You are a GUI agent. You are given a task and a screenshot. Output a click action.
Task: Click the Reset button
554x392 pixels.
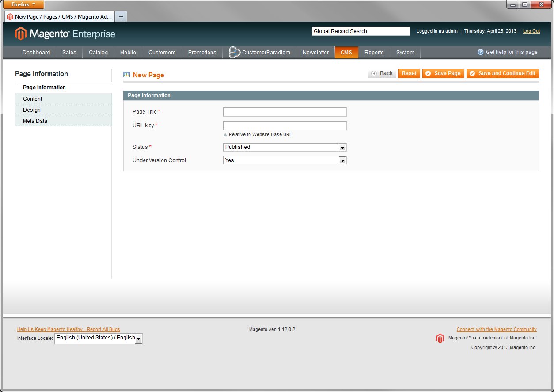(x=409, y=73)
